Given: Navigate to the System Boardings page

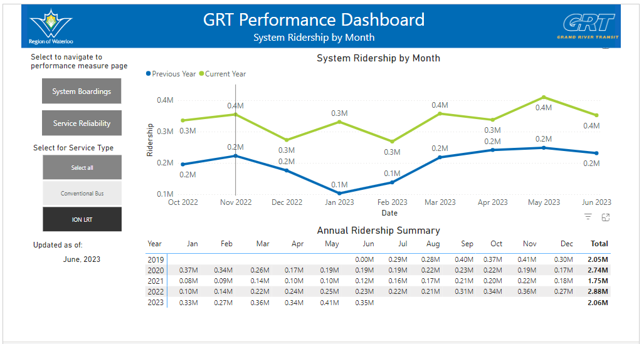Looking at the screenshot, I should pos(82,91).
